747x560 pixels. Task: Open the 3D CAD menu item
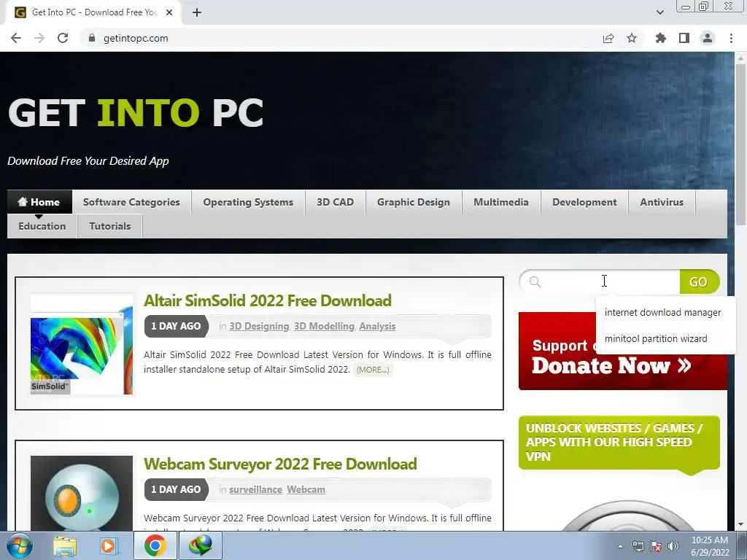tap(336, 202)
